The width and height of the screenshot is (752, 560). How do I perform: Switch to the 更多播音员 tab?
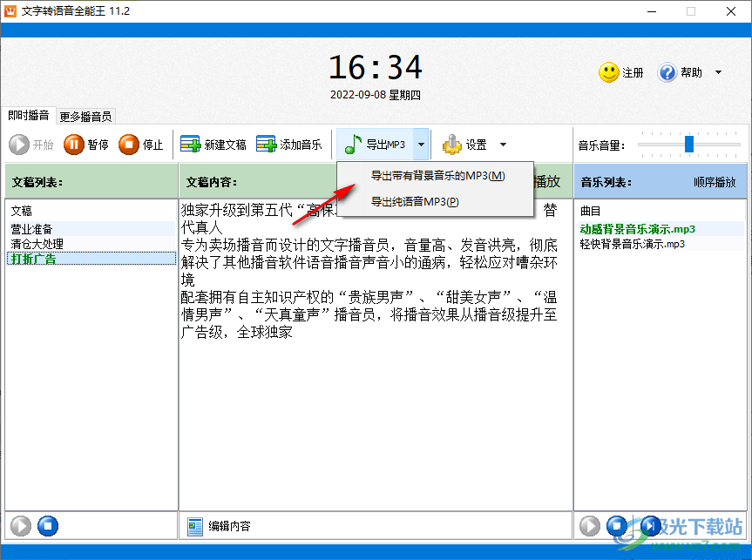pyautogui.click(x=85, y=117)
